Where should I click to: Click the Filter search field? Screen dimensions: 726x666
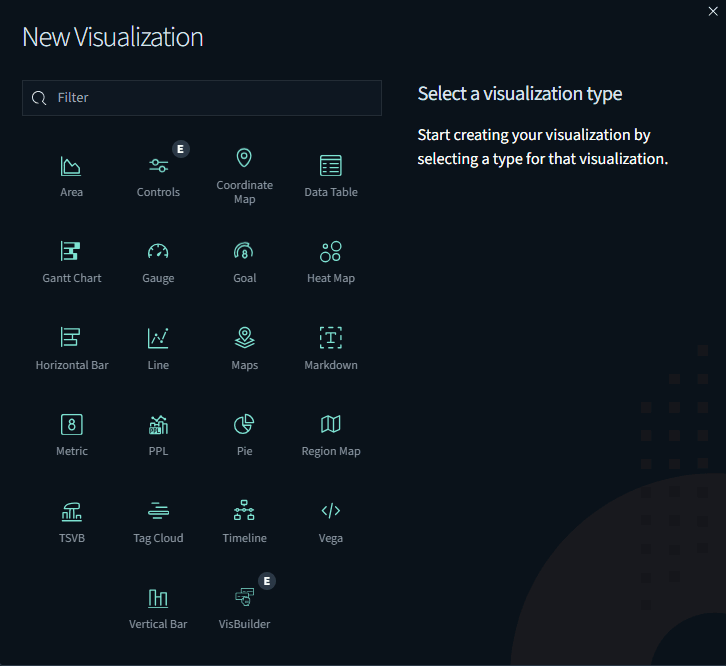coord(202,98)
